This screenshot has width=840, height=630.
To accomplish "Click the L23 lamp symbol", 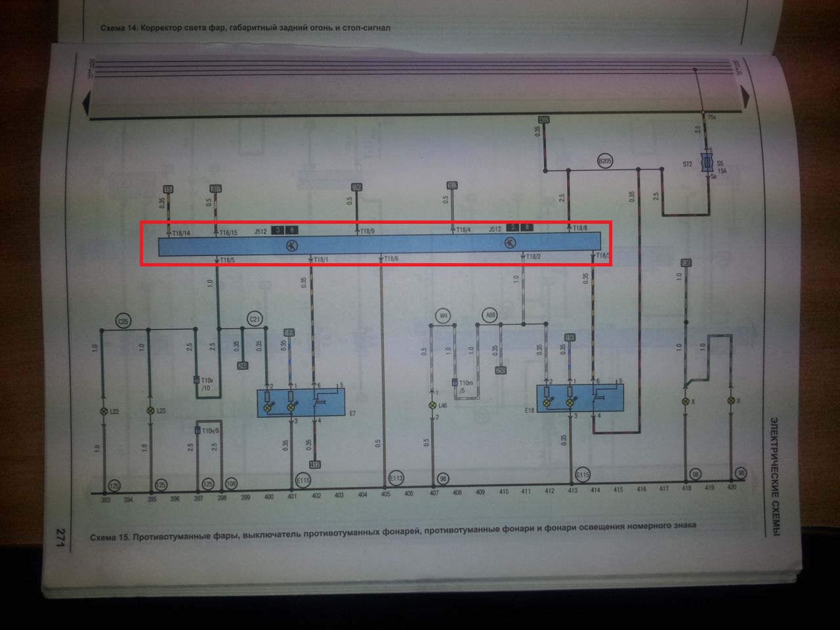I will pos(150,411).
